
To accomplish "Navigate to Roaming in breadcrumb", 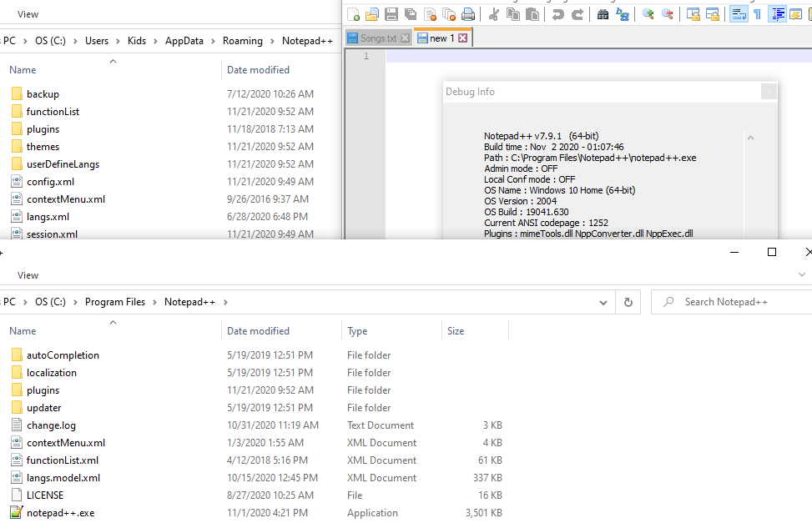I will point(242,41).
